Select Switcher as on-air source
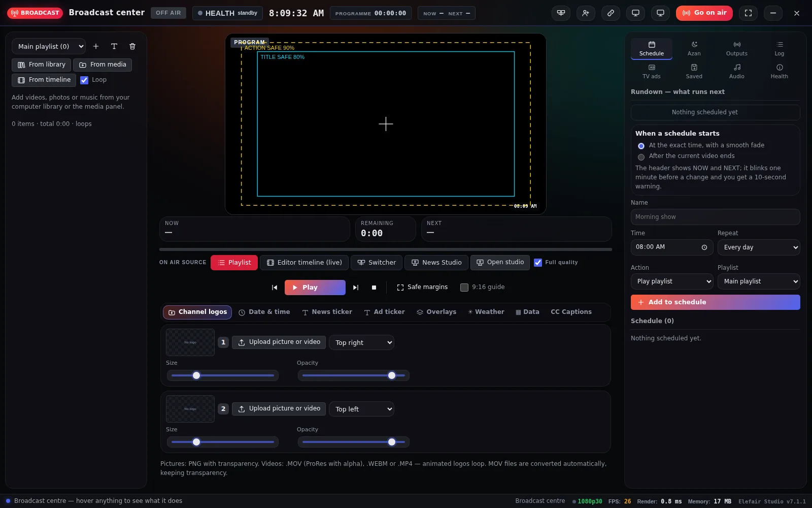Image resolution: width=812 pixels, height=508 pixels. pos(377,263)
